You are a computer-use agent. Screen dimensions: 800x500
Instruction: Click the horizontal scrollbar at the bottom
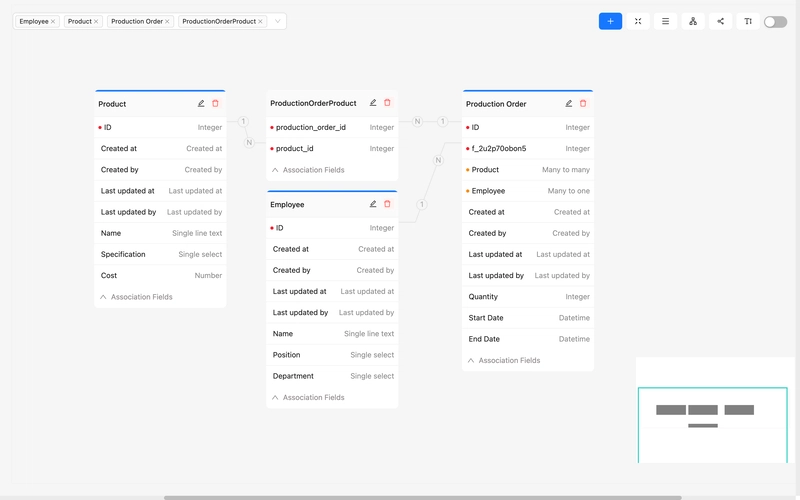coord(422,497)
